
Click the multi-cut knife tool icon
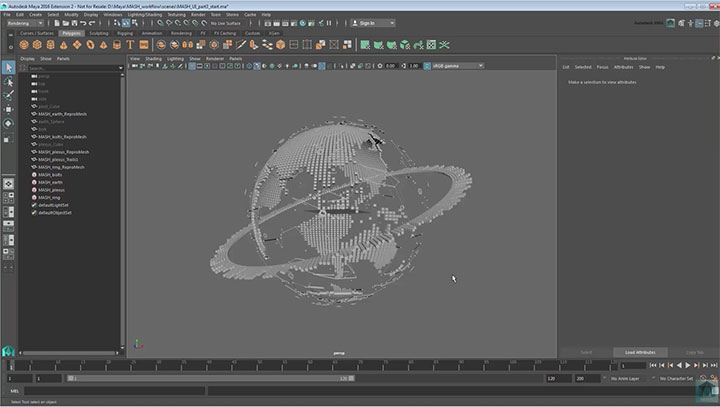[241, 45]
